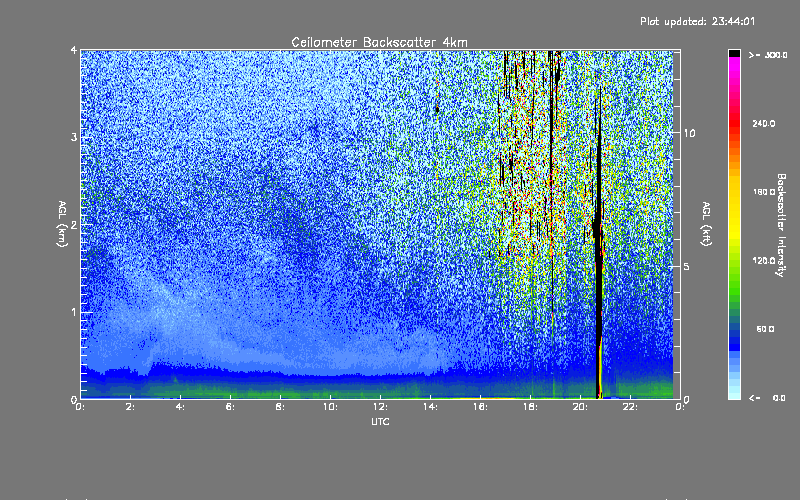Click the "16:" UTC hour tick label

coord(480,407)
